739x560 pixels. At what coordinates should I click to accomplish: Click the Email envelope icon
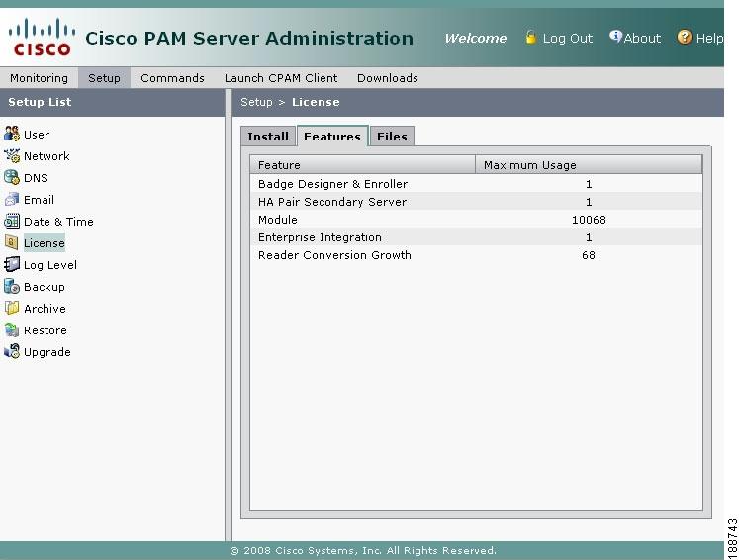[x=12, y=200]
